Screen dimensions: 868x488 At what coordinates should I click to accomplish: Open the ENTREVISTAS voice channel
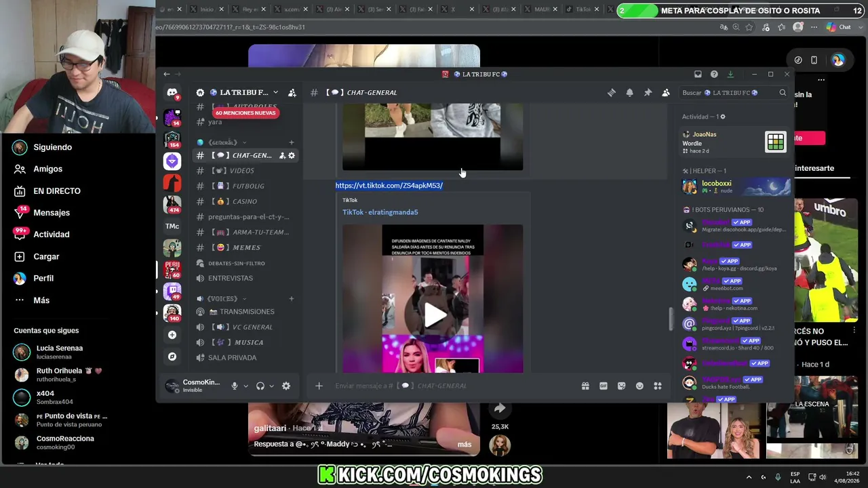pyautogui.click(x=245, y=279)
